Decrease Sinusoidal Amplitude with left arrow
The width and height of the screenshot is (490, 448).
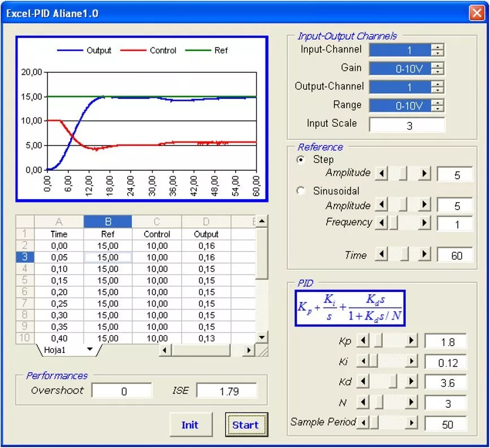(x=383, y=205)
